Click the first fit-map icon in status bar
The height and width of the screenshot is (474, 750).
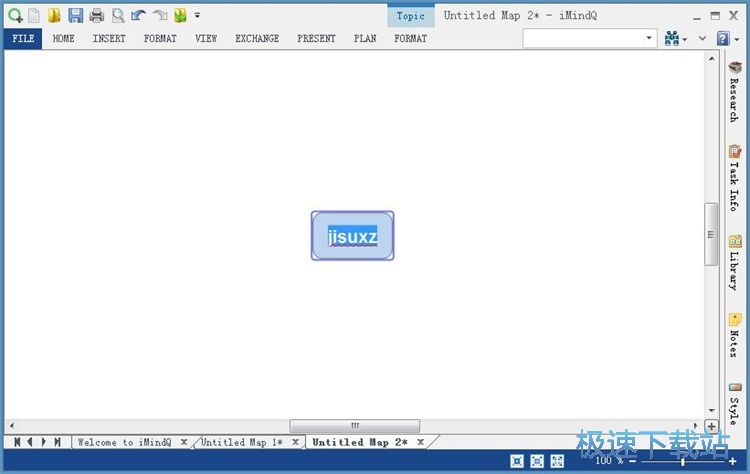point(517,461)
